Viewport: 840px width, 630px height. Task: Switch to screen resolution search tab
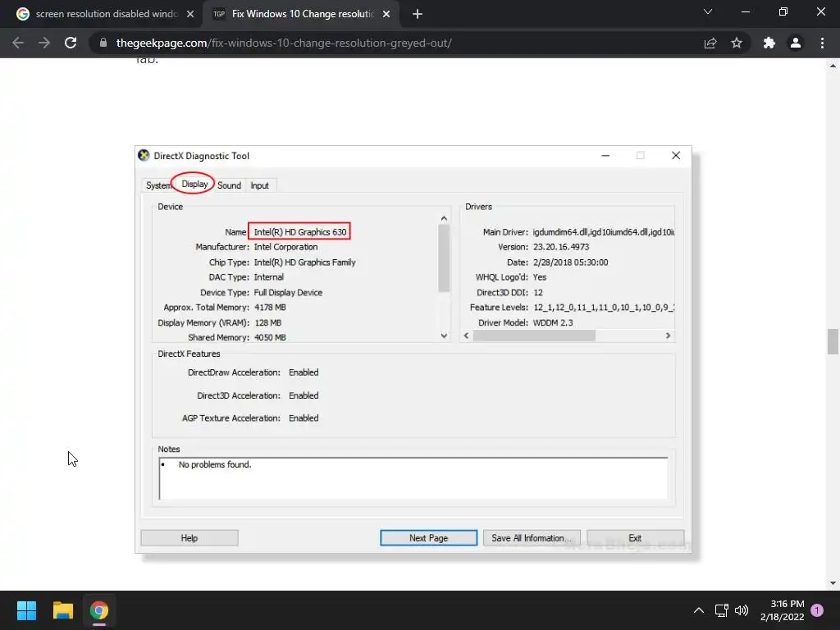pos(106,14)
